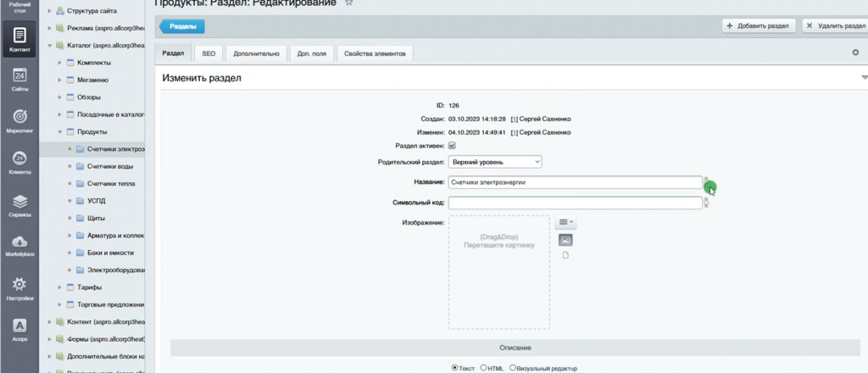Toggle the Раздел активен checkbox

coord(452,146)
